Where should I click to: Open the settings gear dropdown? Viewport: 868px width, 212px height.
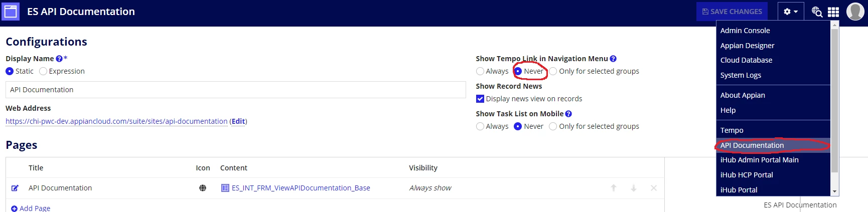tap(791, 12)
